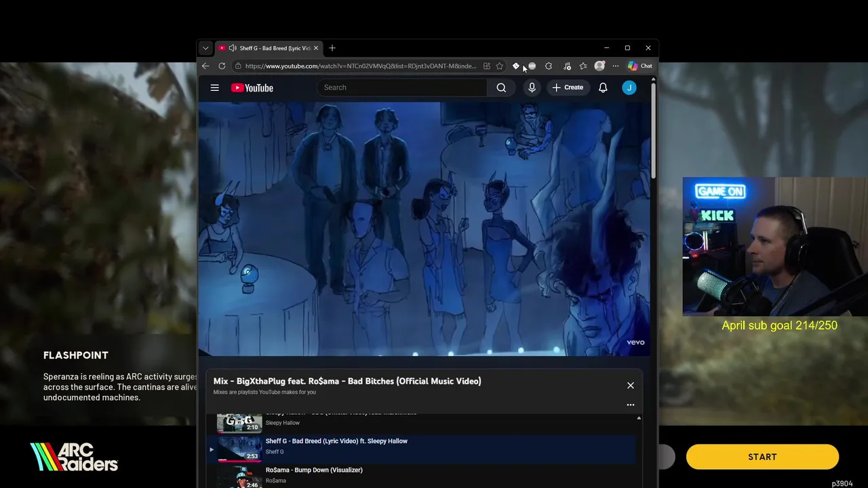The image size is (868, 488).
Task: Open a new browser tab
Action: pyautogui.click(x=332, y=48)
